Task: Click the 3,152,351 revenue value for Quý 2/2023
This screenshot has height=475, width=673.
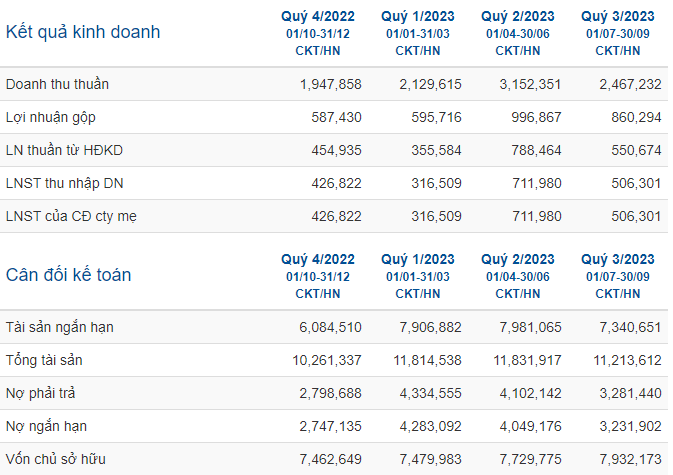Action: point(530,84)
